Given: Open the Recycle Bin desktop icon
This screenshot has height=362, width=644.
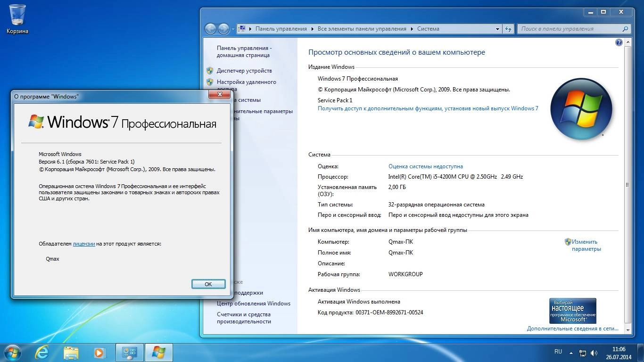Looking at the screenshot, I should [x=17, y=19].
